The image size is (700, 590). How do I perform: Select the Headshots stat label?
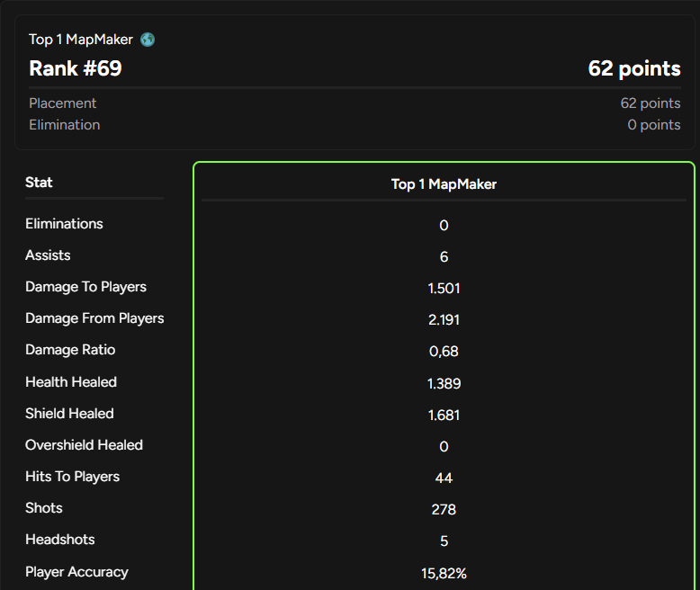[59, 540]
